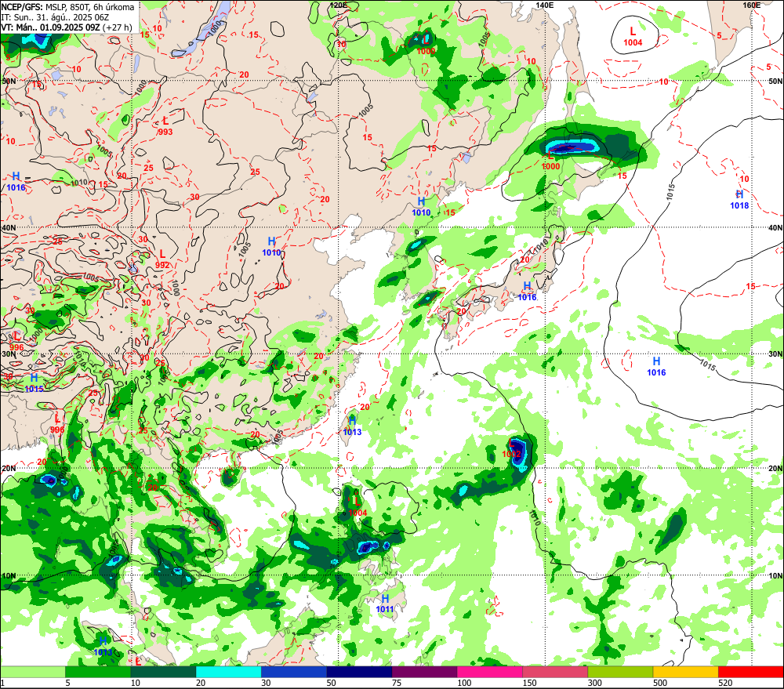Image resolution: width=784 pixels, height=689 pixels.
Task: Click the L 1004 low inside the top-right closed isobar
Action: point(633,37)
